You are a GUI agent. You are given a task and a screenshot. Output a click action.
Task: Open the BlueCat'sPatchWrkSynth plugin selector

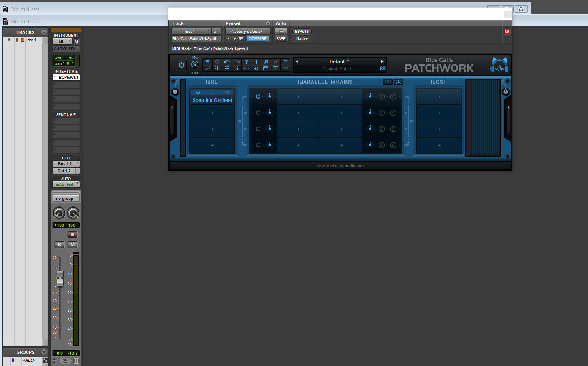pyautogui.click(x=196, y=39)
